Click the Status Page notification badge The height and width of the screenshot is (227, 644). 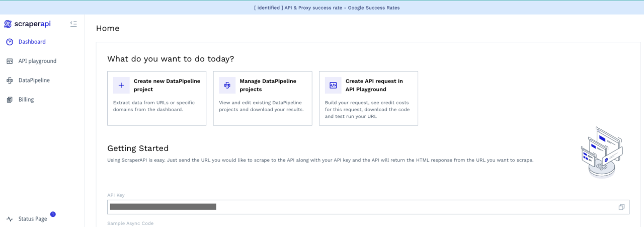[53, 214]
